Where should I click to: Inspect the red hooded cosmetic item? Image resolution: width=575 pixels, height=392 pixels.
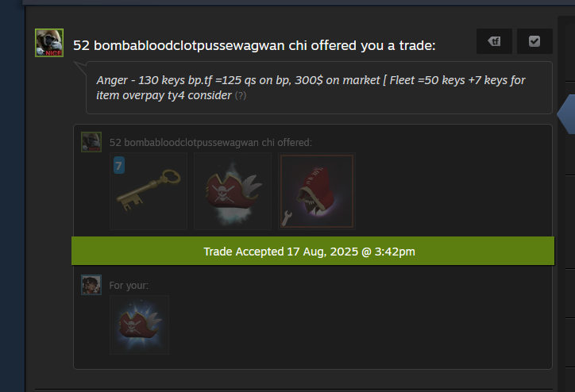click(317, 191)
